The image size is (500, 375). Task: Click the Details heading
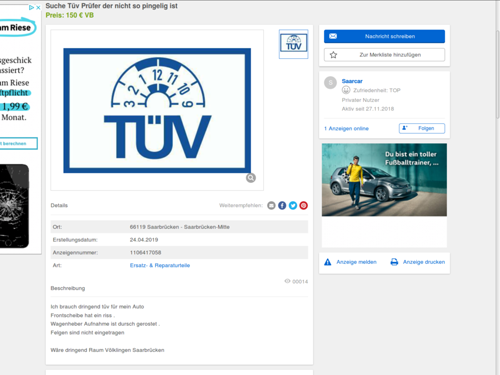[x=59, y=205]
